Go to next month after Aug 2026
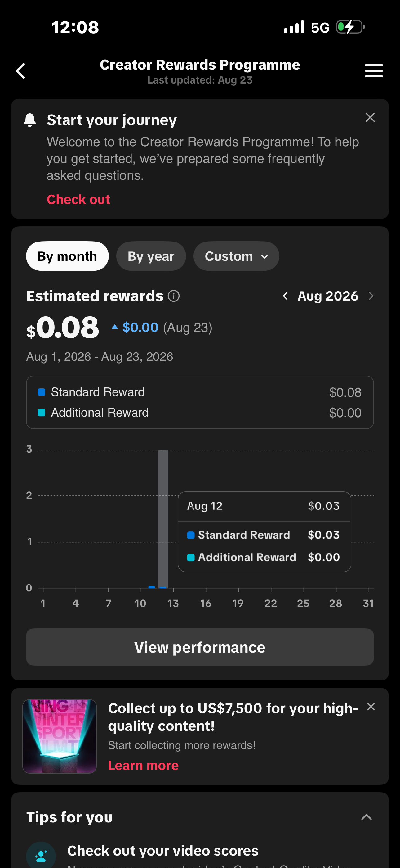Viewport: 400px width, 868px height. coord(371,296)
